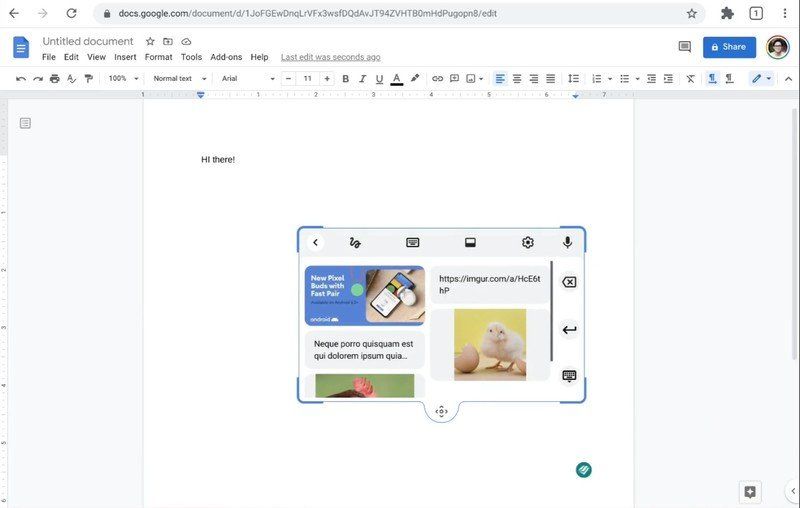Screen dimensions: 800x508
Task: Increase indent
Action: point(668,79)
